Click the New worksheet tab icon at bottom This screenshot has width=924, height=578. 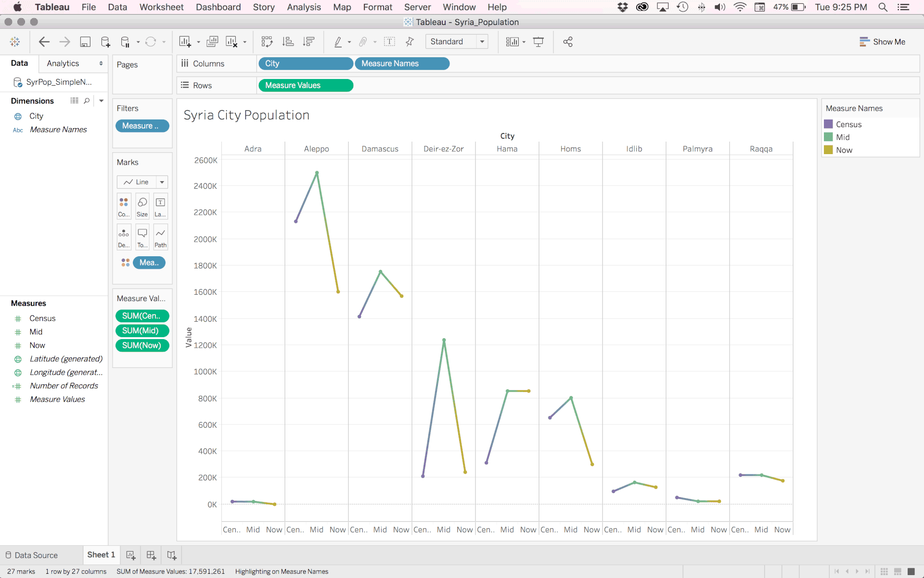coord(130,555)
